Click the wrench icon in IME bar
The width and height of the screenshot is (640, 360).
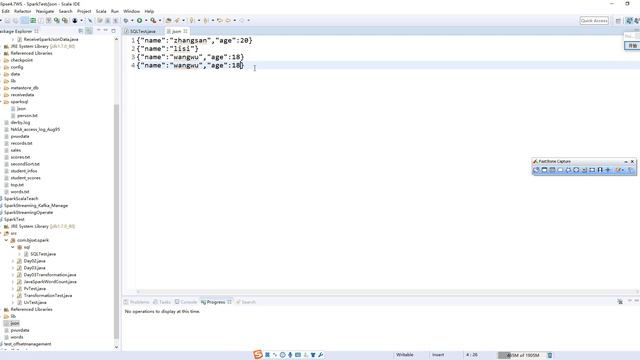[x=321, y=355]
